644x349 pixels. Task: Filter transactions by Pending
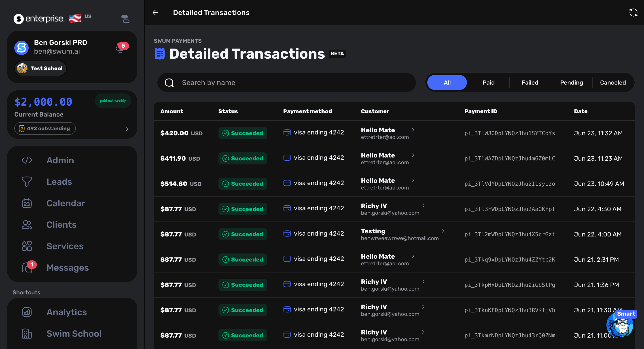tap(571, 83)
